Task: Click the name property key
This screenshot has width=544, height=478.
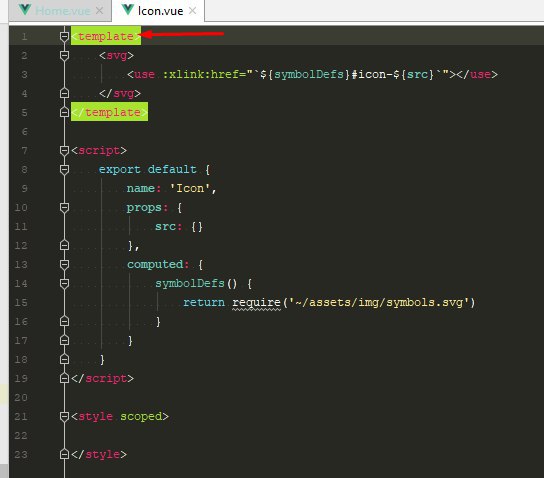Action: point(141,188)
